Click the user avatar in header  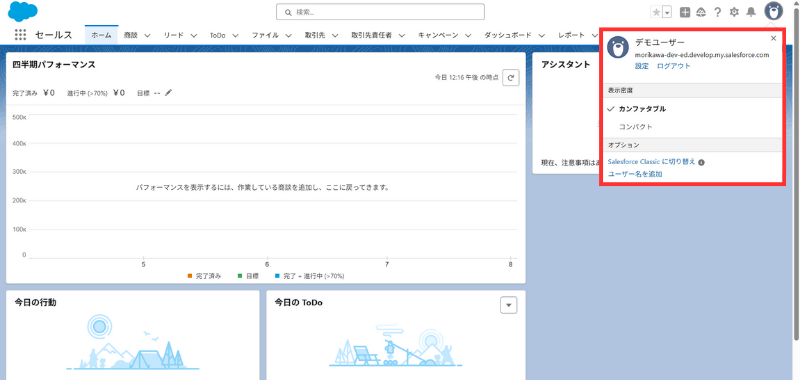(773, 11)
